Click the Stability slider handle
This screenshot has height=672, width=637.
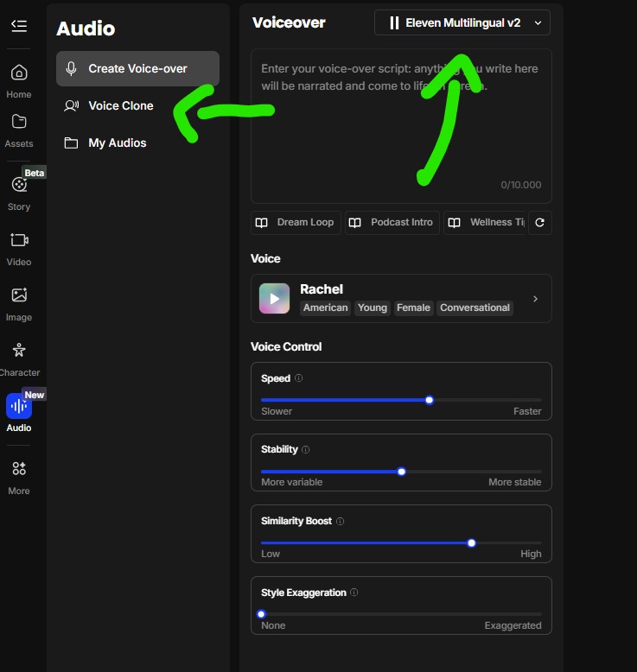(402, 472)
